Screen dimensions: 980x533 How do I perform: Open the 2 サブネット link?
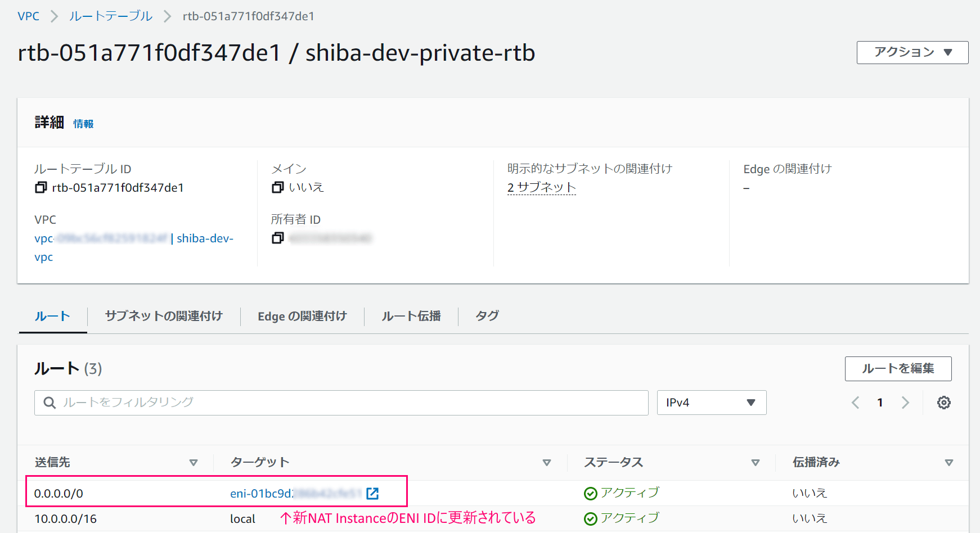[x=542, y=187]
